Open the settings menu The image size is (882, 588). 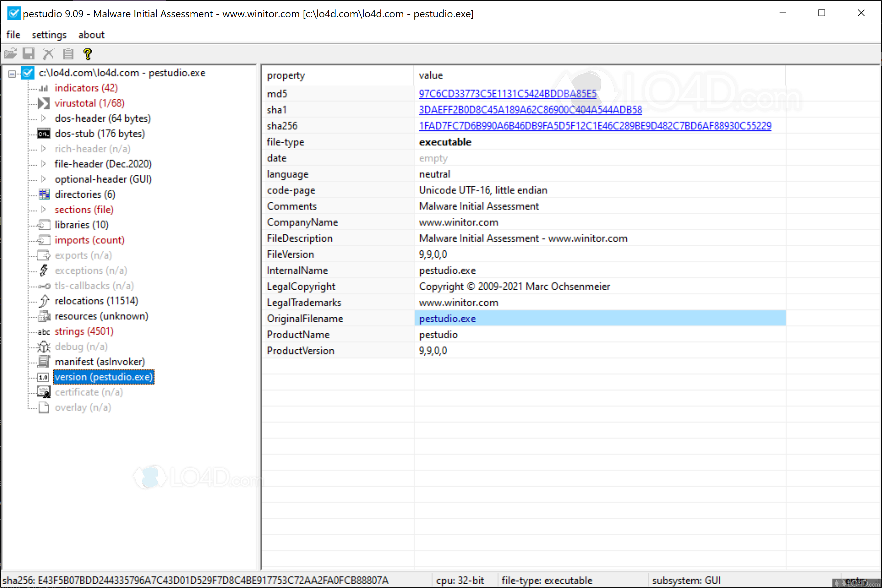coord(49,34)
